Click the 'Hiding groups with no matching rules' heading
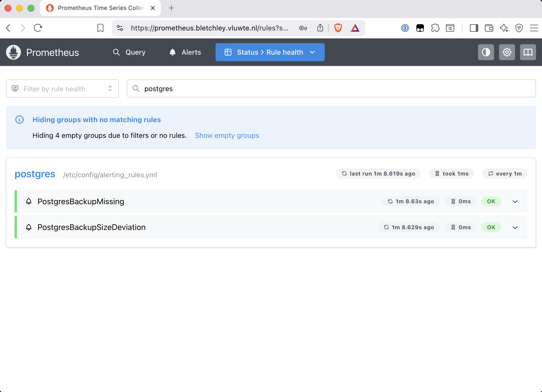The image size is (542, 392). point(97,120)
